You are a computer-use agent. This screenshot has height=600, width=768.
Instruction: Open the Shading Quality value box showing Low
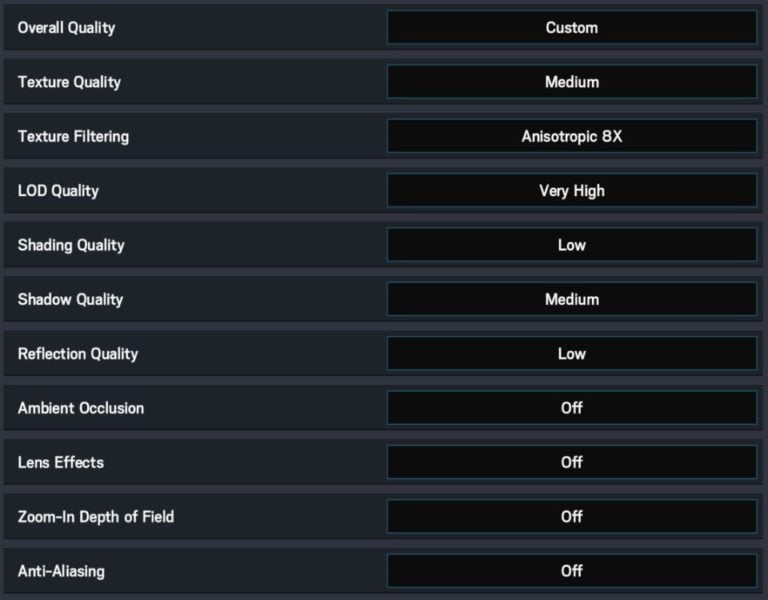point(571,245)
